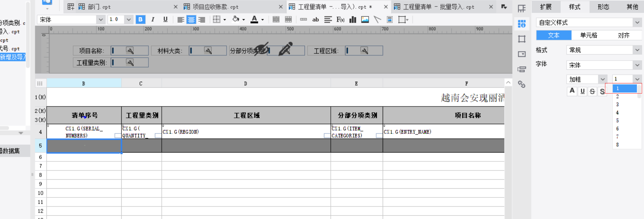Switch to the 其他 tab
This screenshot has height=219, width=644.
pos(632,7)
